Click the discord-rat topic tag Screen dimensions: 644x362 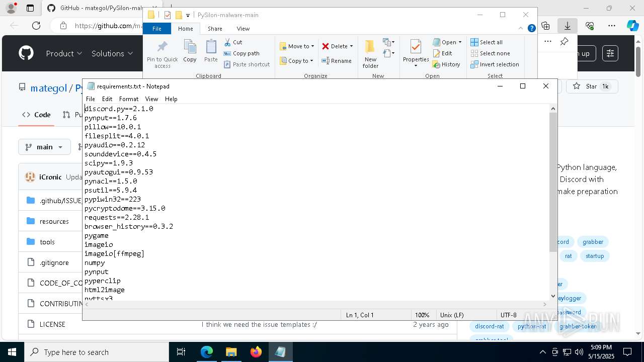coord(489,326)
